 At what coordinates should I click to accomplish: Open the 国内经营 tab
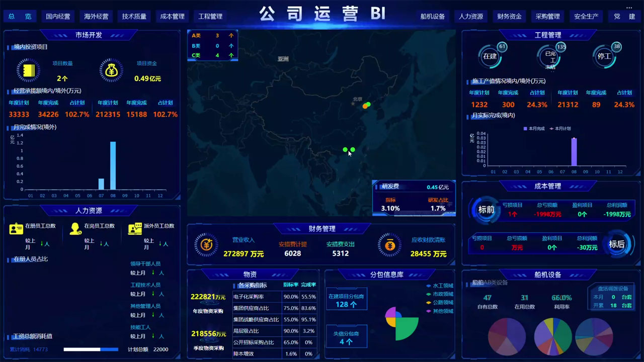(58, 17)
